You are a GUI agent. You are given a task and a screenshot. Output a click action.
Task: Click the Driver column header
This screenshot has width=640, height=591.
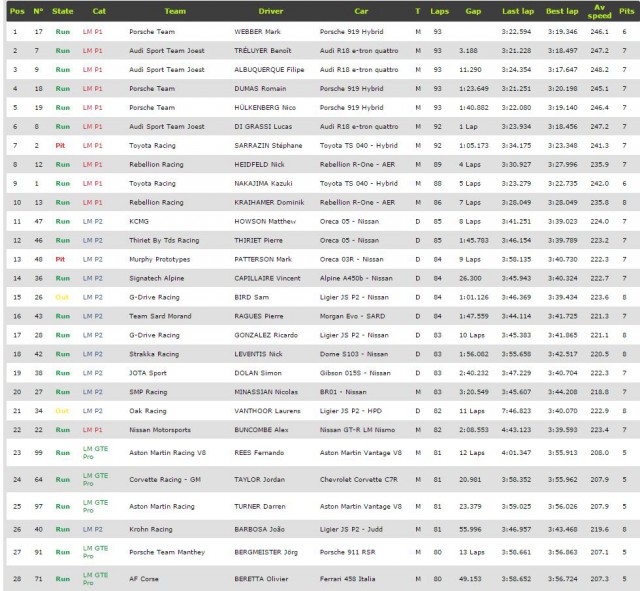click(x=271, y=11)
